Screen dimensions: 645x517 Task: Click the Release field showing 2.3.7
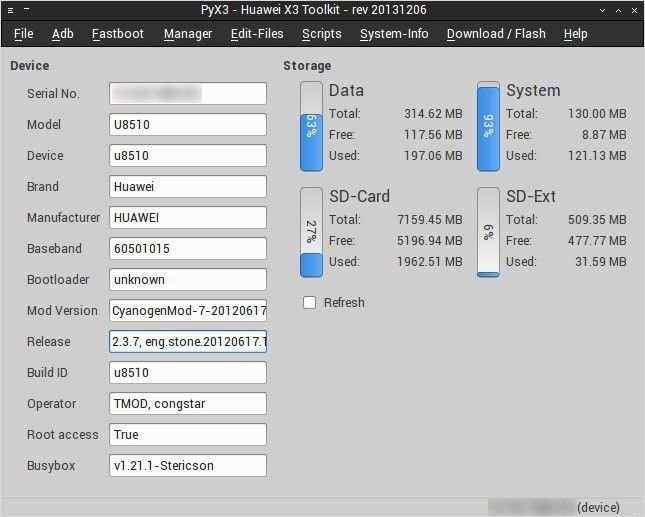[188, 341]
